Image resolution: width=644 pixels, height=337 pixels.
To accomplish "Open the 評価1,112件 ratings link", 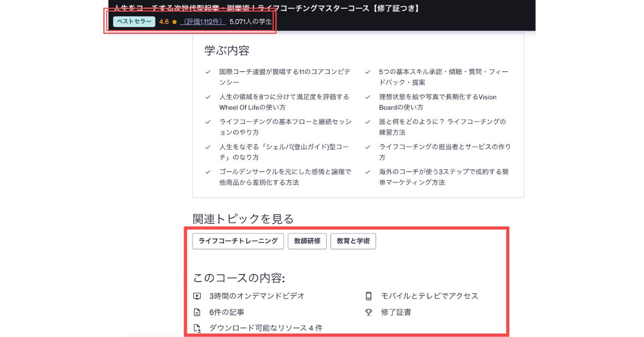I will (x=202, y=21).
